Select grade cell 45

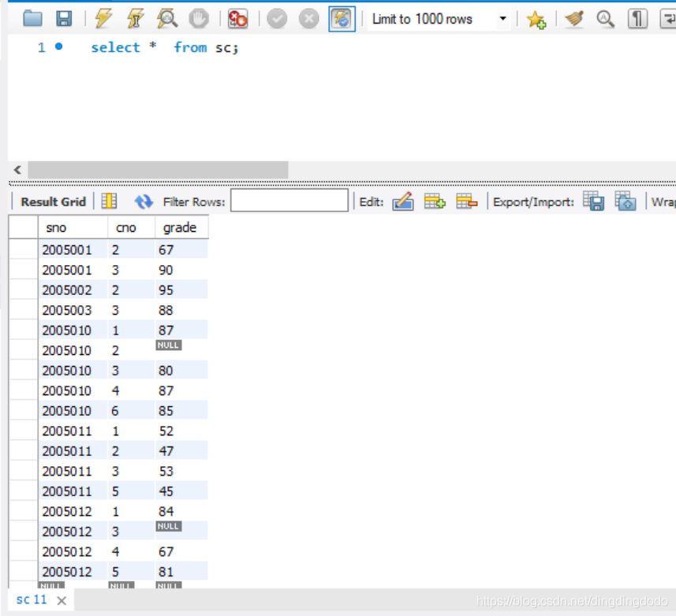(x=181, y=491)
